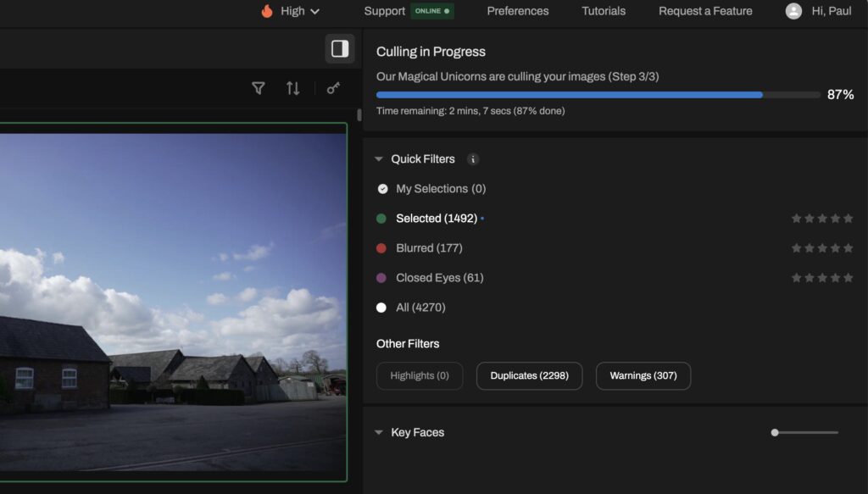The height and width of the screenshot is (494, 868).
Task: Go to Tutorials in the menu bar
Action: 603,11
